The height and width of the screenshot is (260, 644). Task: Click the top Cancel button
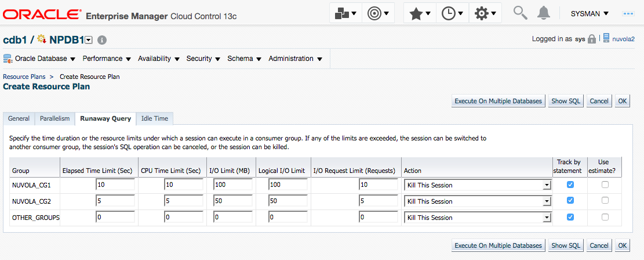(x=599, y=101)
